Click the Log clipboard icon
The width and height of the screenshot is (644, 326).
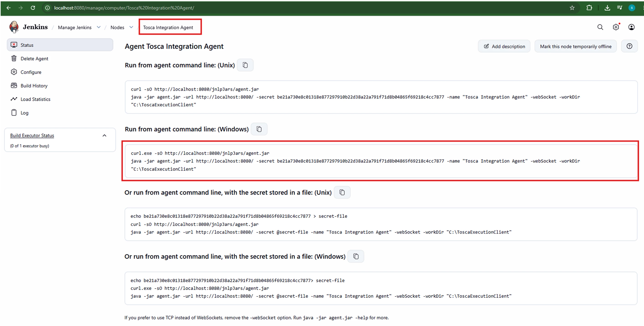coord(14,113)
